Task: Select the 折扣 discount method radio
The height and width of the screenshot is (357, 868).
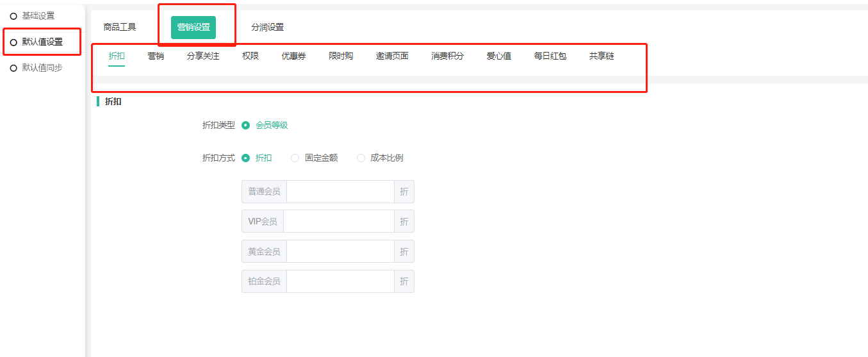Action: [x=246, y=158]
